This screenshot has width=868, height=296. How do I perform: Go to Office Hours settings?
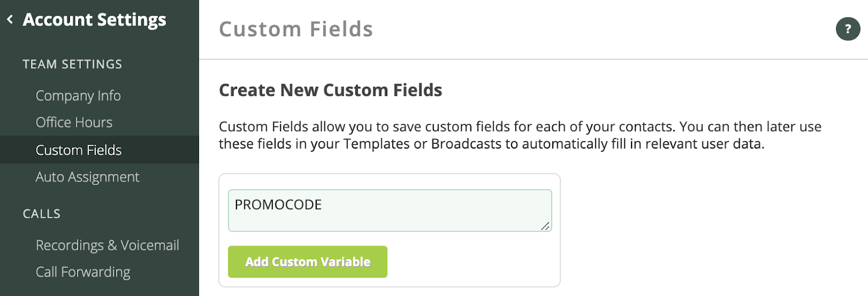pyautogui.click(x=74, y=123)
